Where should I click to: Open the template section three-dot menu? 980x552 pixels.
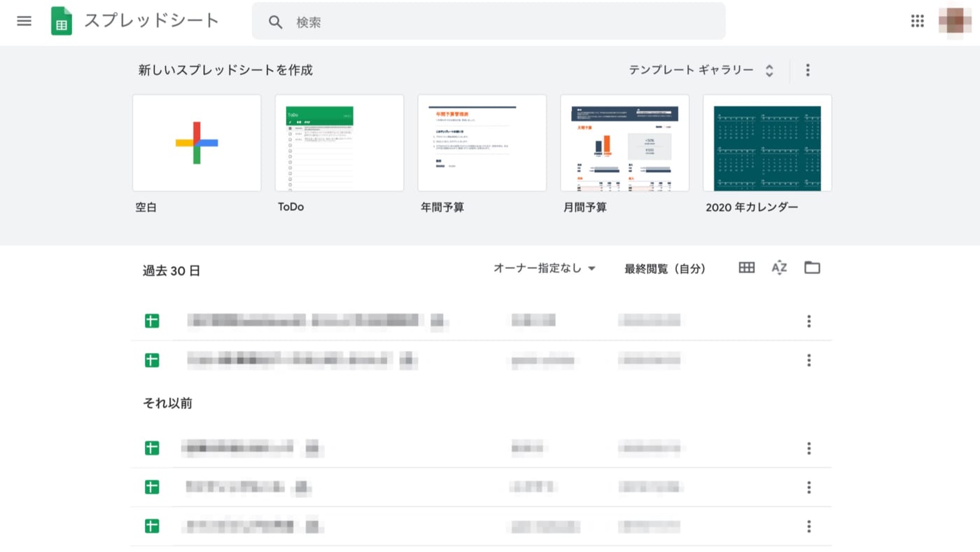(808, 70)
